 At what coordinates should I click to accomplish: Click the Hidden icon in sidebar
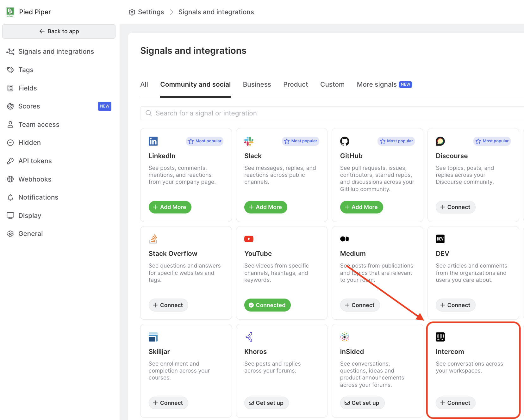click(10, 143)
